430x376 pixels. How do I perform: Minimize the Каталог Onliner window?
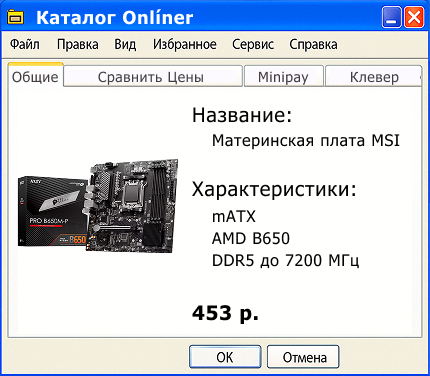(x=392, y=18)
